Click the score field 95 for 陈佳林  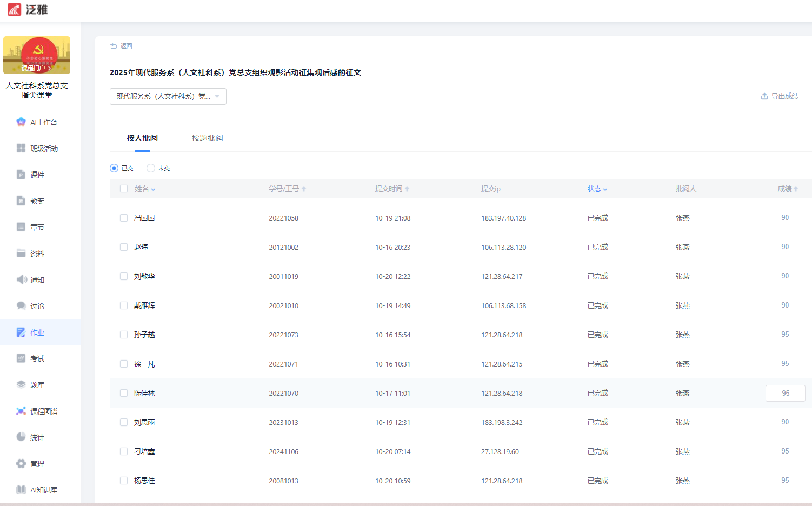pos(785,393)
